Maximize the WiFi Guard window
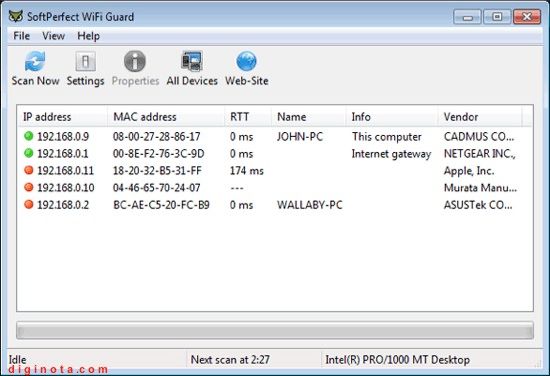This screenshot has width=550, height=376. point(497,17)
